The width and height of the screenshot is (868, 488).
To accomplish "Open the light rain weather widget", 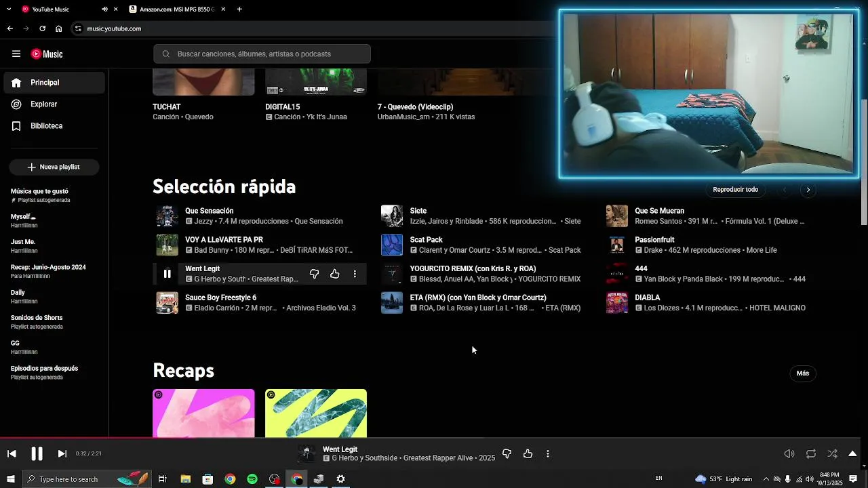I will 724,479.
